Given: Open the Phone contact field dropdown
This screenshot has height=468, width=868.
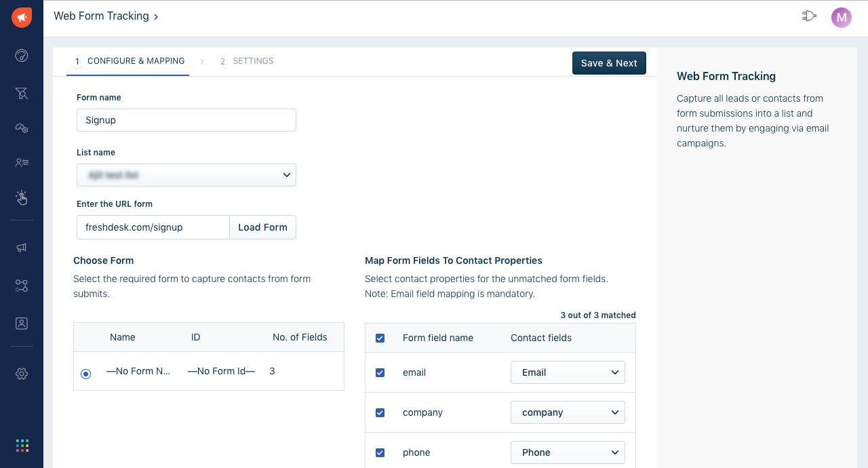Looking at the screenshot, I should click(x=568, y=452).
